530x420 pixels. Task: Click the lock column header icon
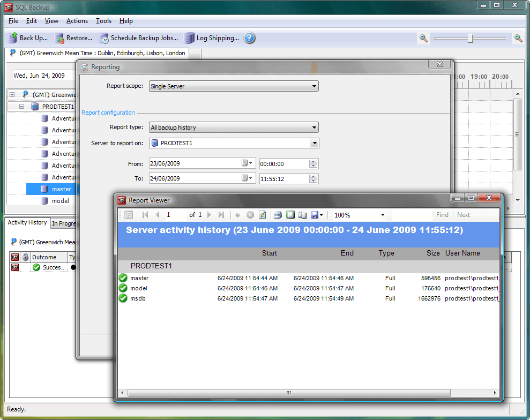(25, 257)
